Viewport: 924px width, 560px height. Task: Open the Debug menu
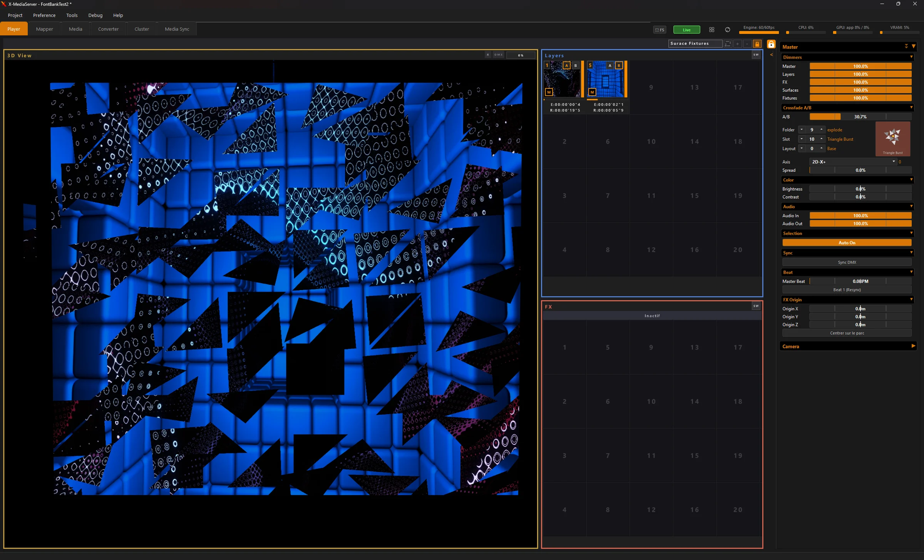pyautogui.click(x=95, y=15)
